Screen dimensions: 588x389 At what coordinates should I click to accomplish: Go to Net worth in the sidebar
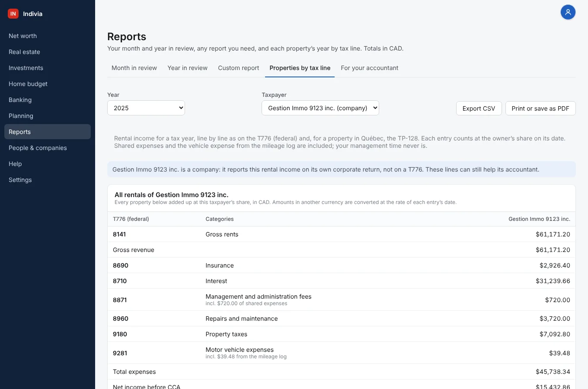48,36
